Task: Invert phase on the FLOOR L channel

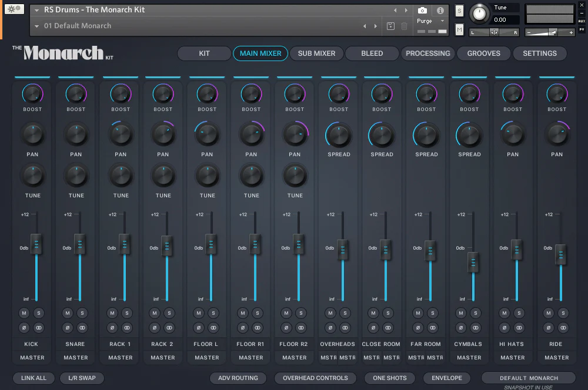Action: click(x=199, y=328)
